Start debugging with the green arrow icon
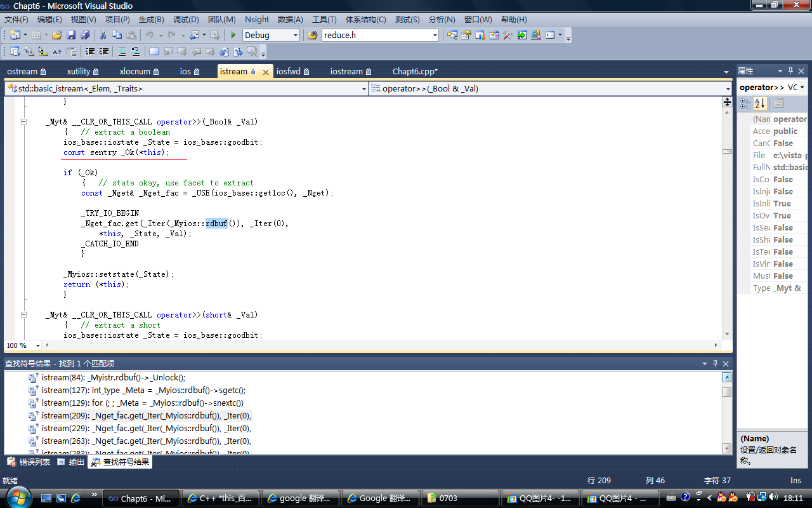This screenshot has height=508, width=812. click(234, 35)
